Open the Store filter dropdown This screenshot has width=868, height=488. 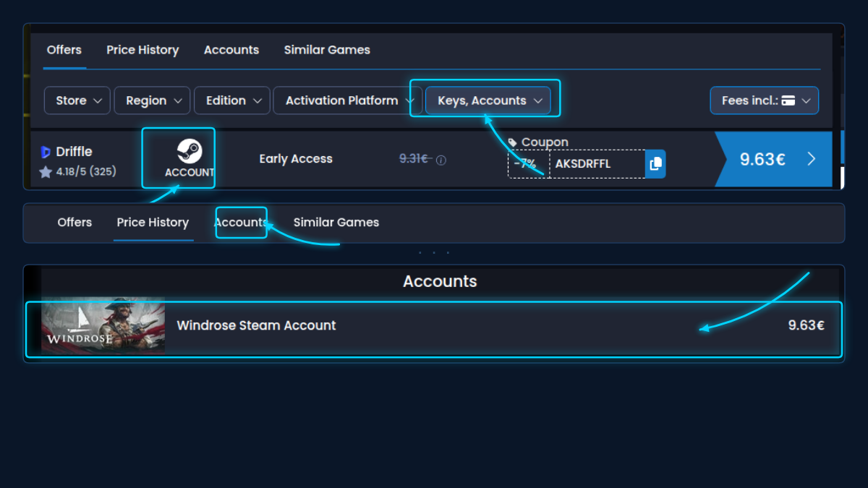click(x=77, y=100)
